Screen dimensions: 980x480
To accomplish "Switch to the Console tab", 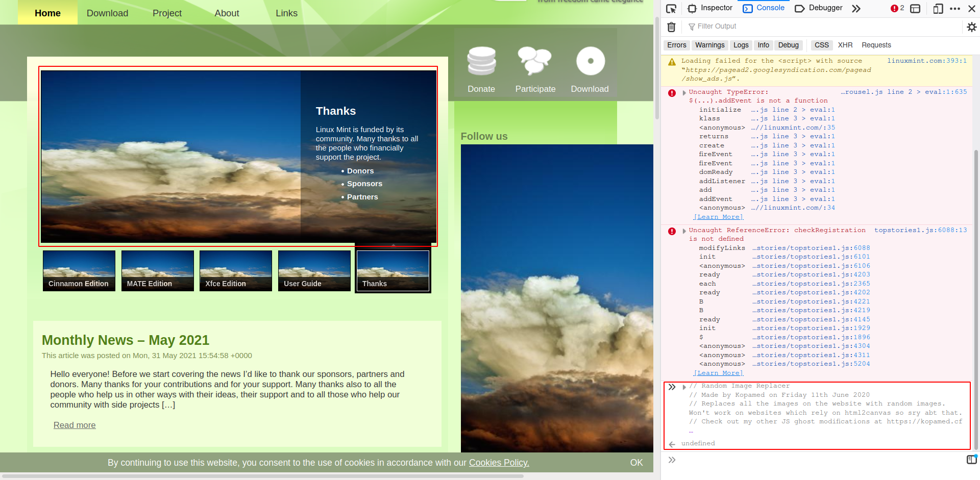I will pyautogui.click(x=764, y=8).
